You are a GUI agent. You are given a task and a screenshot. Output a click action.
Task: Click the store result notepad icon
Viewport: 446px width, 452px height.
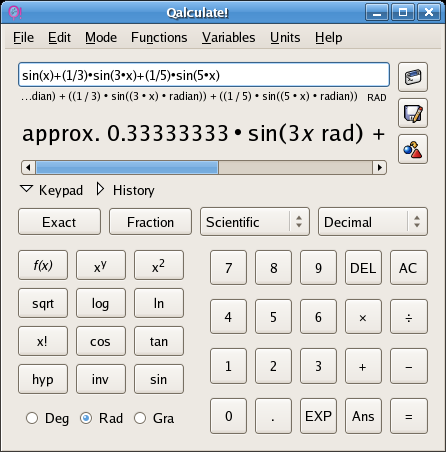tap(413, 113)
